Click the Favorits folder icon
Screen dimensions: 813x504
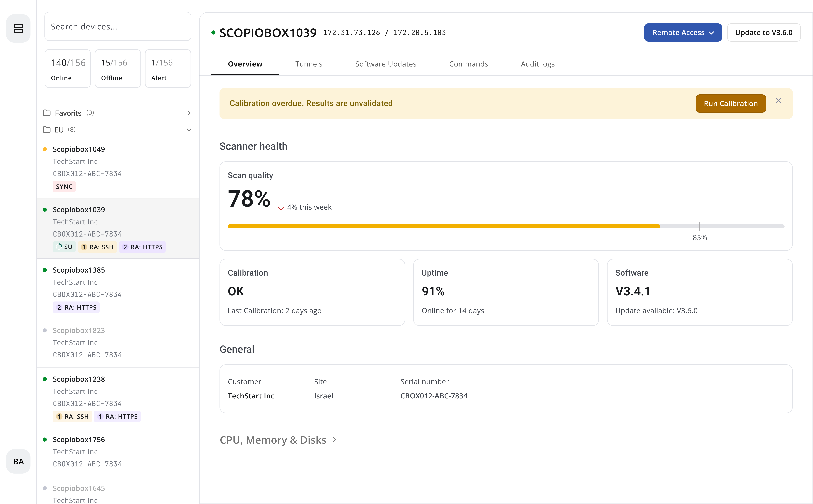click(47, 113)
